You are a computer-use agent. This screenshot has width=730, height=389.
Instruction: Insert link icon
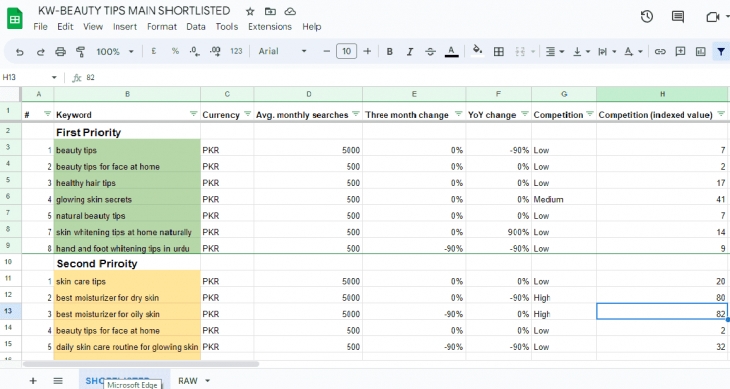(660, 52)
